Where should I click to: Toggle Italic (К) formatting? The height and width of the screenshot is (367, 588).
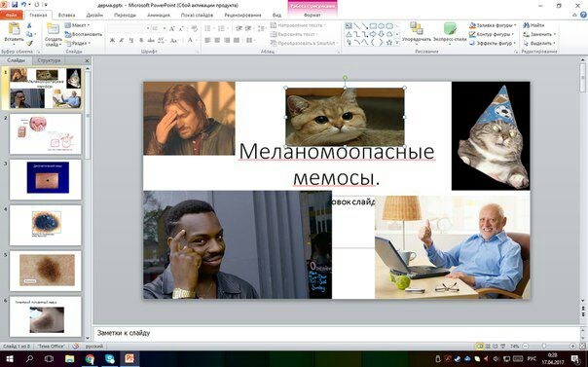(x=122, y=40)
